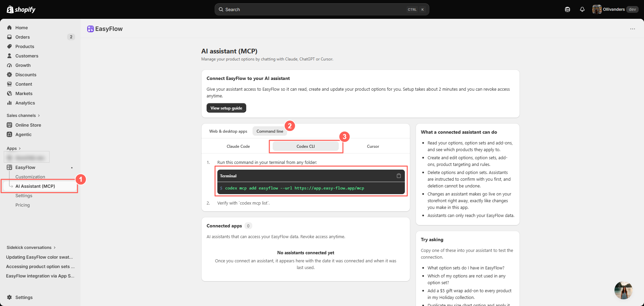Switch to Web & desktop apps tab
This screenshot has width=644, height=306.
click(x=228, y=131)
